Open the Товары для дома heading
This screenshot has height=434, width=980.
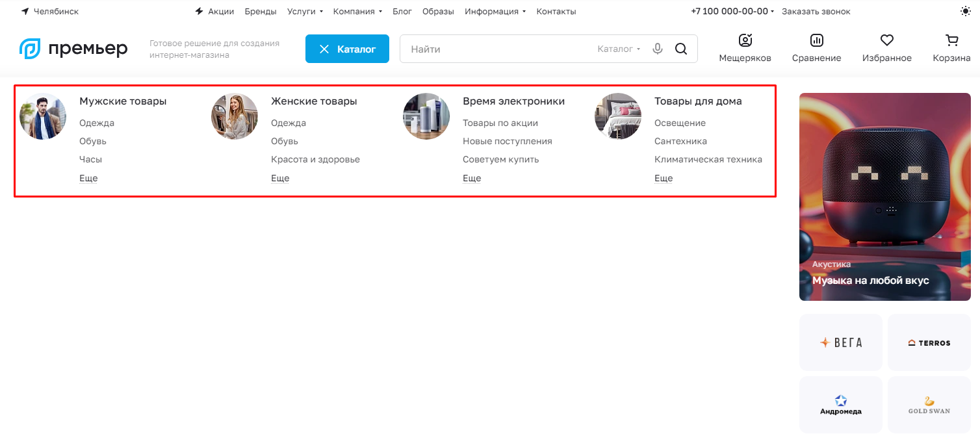[x=698, y=101]
